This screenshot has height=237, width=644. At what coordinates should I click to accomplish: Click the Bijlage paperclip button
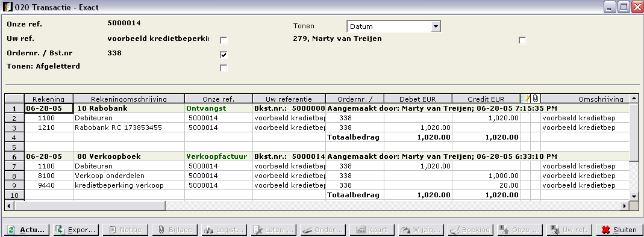coord(175,230)
